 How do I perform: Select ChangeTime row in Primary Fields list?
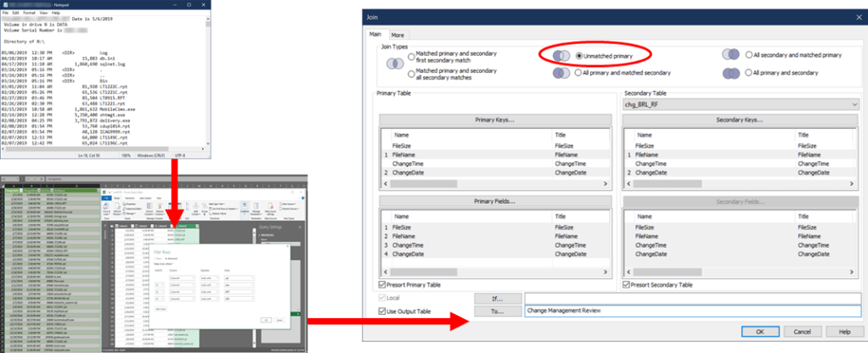point(495,245)
